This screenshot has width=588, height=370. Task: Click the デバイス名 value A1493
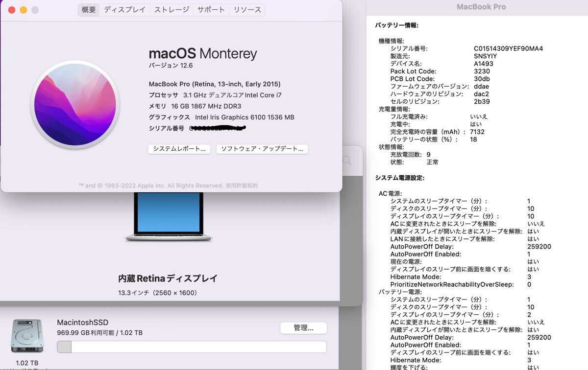[484, 64]
